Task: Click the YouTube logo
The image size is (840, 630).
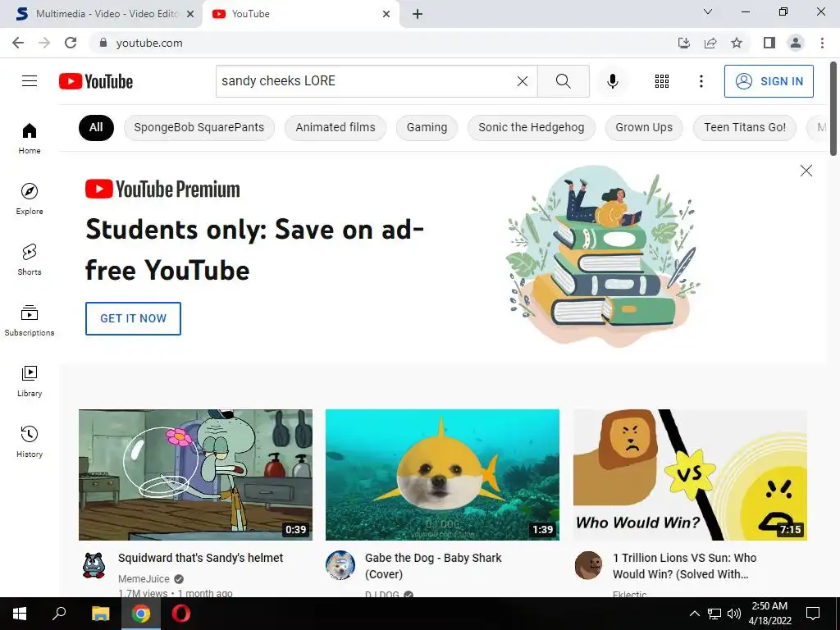Action: [x=96, y=81]
